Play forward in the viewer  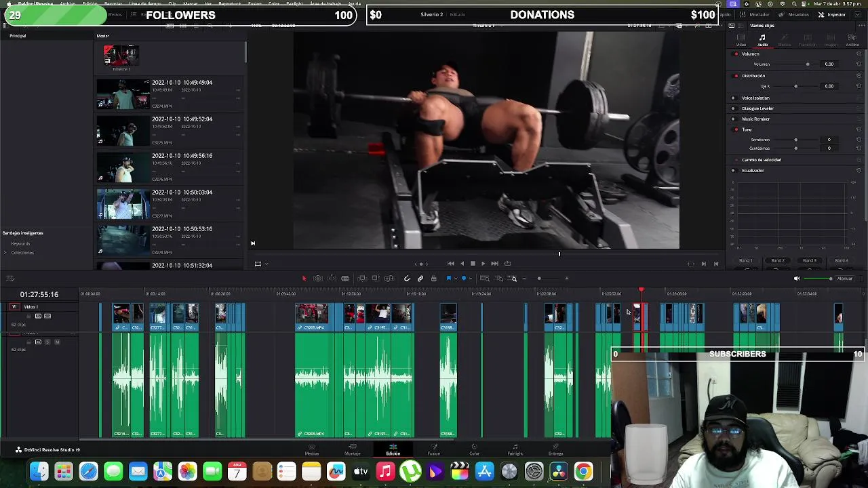pyautogui.click(x=483, y=264)
